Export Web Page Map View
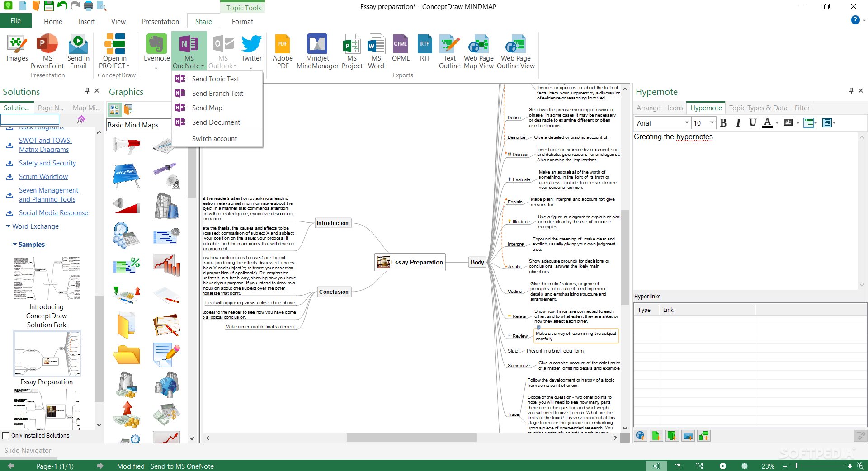 479,51
